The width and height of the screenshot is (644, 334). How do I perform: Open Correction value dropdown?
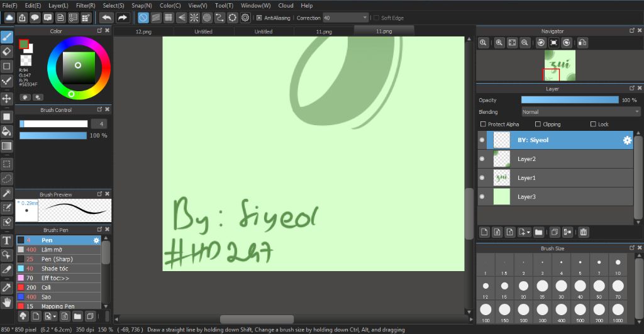[365, 18]
